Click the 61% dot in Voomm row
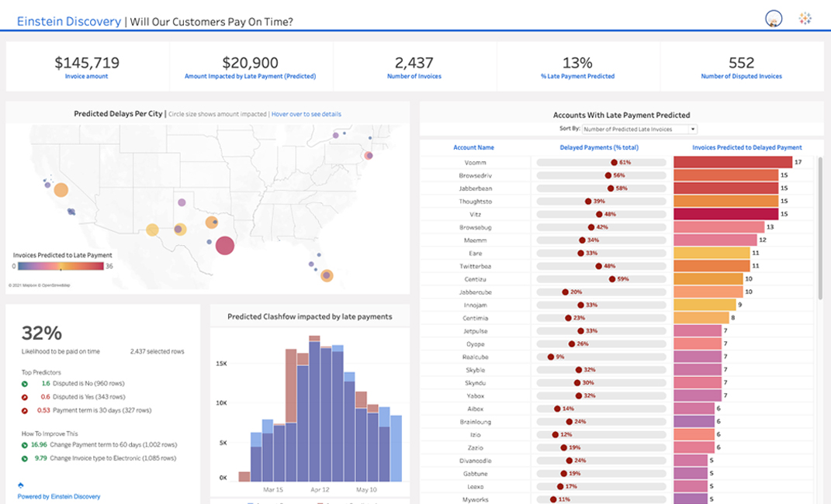Image resolution: width=831 pixels, height=504 pixels. click(614, 163)
